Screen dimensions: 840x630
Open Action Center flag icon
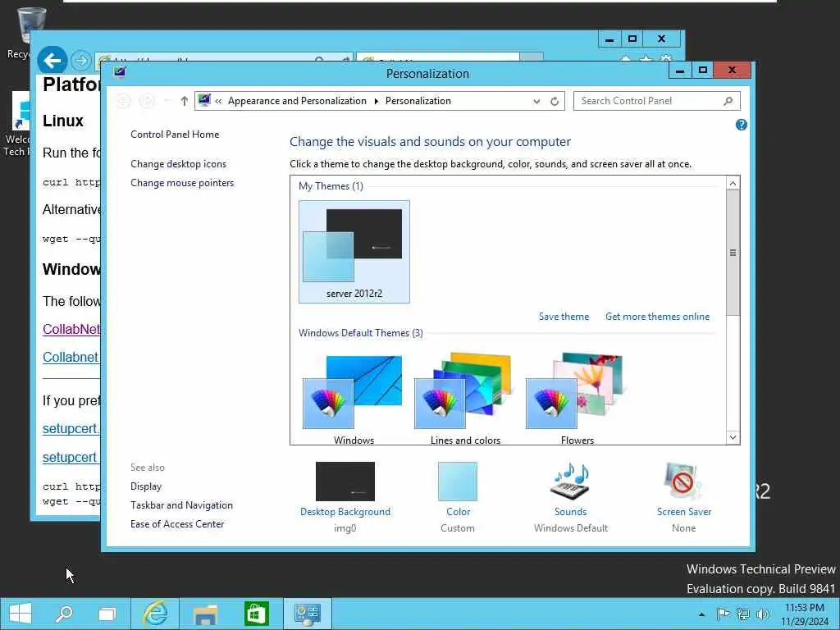723,614
